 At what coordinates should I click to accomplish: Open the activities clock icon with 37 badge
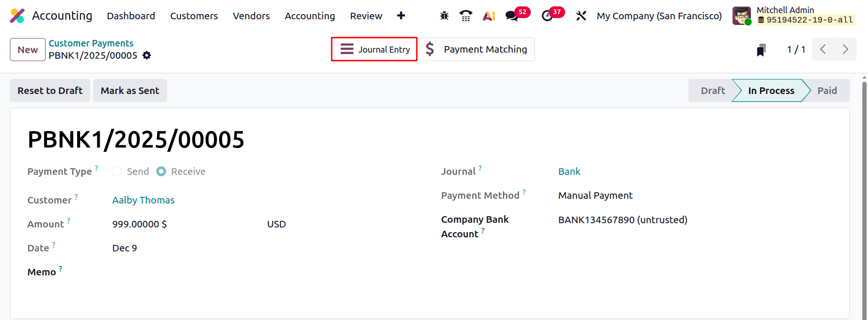(547, 16)
